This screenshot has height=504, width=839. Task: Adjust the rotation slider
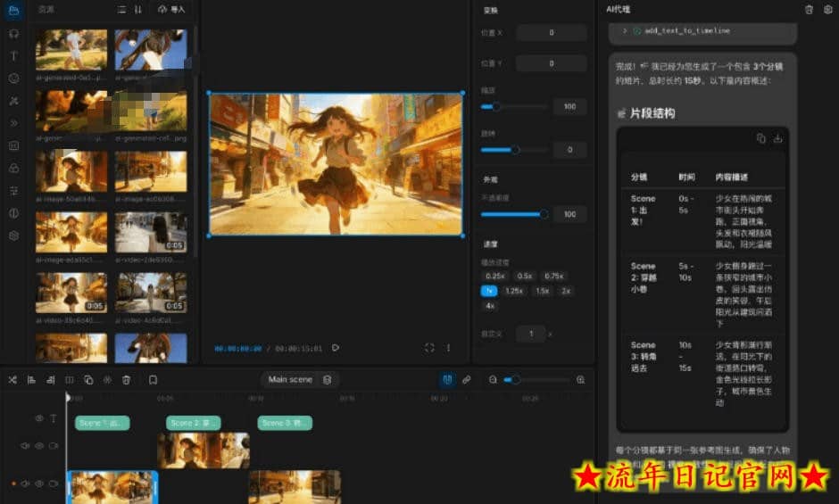point(514,150)
